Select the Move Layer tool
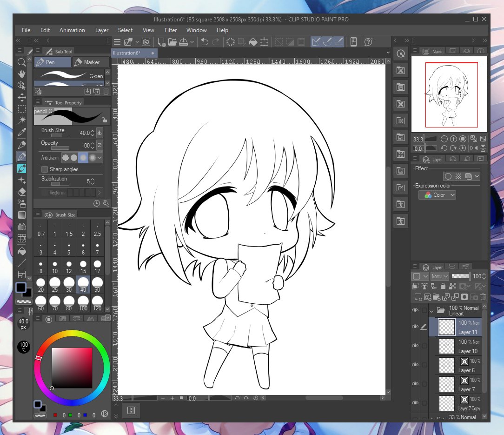Screen dimensions: 504x435 tap(21, 97)
